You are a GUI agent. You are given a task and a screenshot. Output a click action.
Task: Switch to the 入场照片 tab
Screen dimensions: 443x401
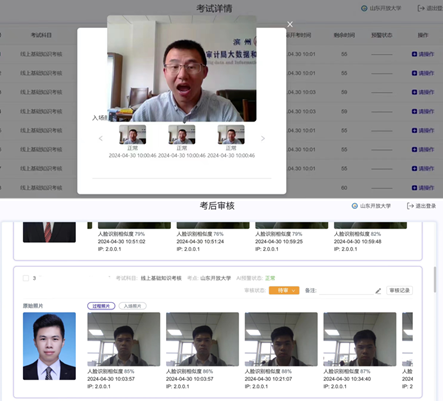133,306
